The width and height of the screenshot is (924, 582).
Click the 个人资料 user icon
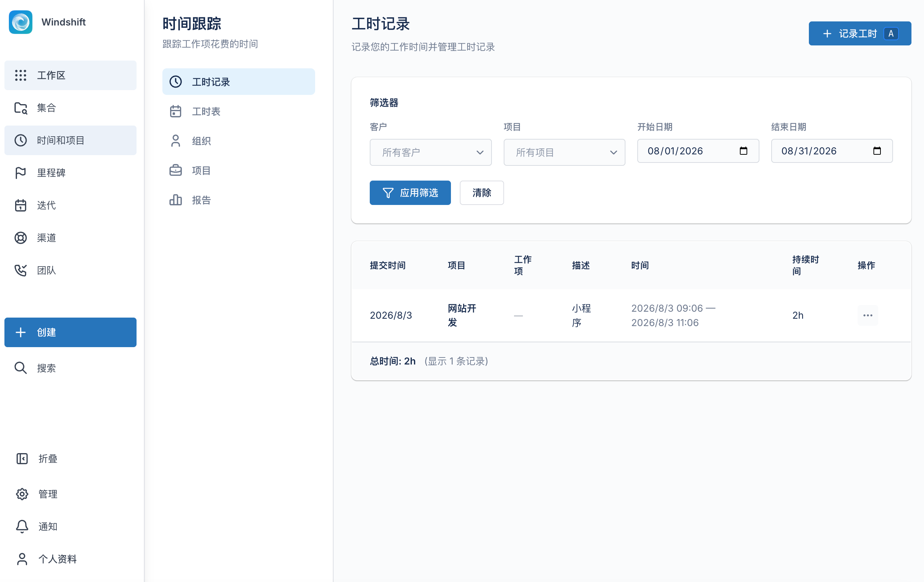[x=22, y=559]
